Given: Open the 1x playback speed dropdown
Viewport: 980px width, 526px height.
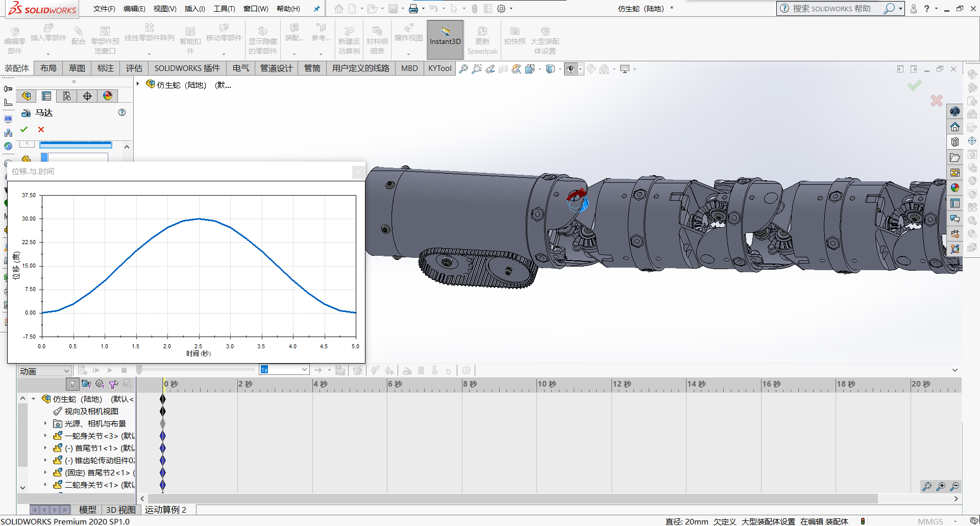Looking at the screenshot, I should tap(284, 370).
